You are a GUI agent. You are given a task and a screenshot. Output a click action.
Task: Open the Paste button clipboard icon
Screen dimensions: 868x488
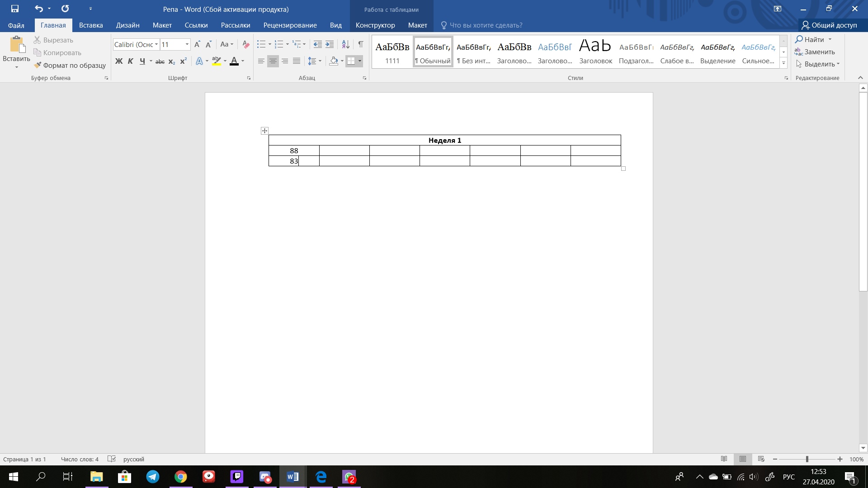pos(17,45)
